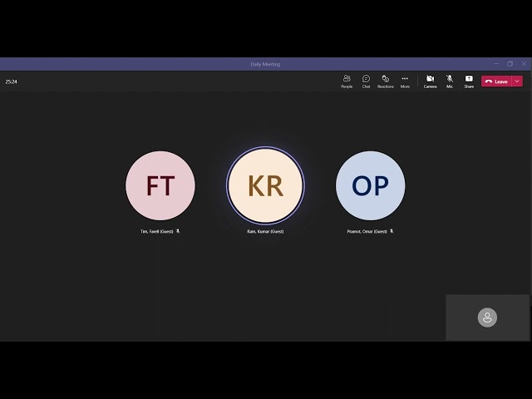Click the Ram, Kumar (Guest) name label
Image resolution: width=532 pixels, height=399 pixels.
[265, 231]
